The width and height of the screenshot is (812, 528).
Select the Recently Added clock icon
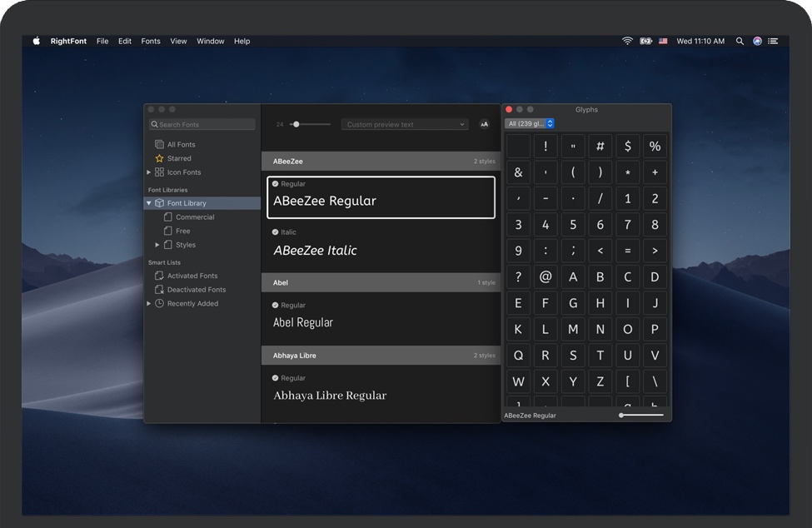click(x=159, y=304)
